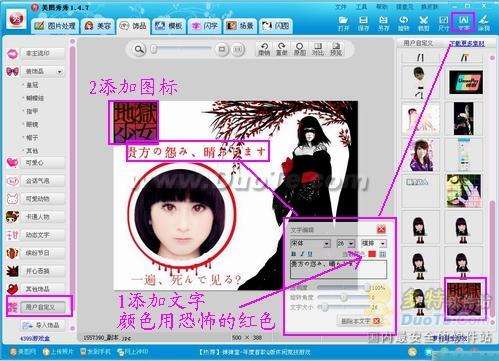Click the 旋转 rotate icon
This screenshot has width=499, height=361.
403,23
